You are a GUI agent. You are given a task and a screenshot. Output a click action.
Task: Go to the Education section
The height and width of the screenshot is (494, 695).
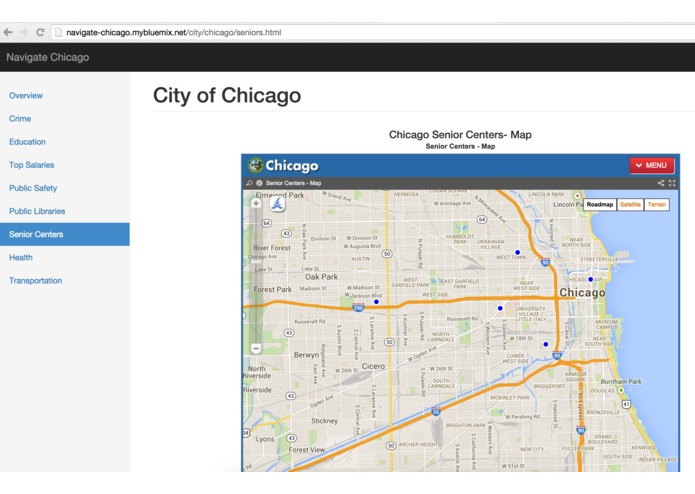[x=27, y=142]
